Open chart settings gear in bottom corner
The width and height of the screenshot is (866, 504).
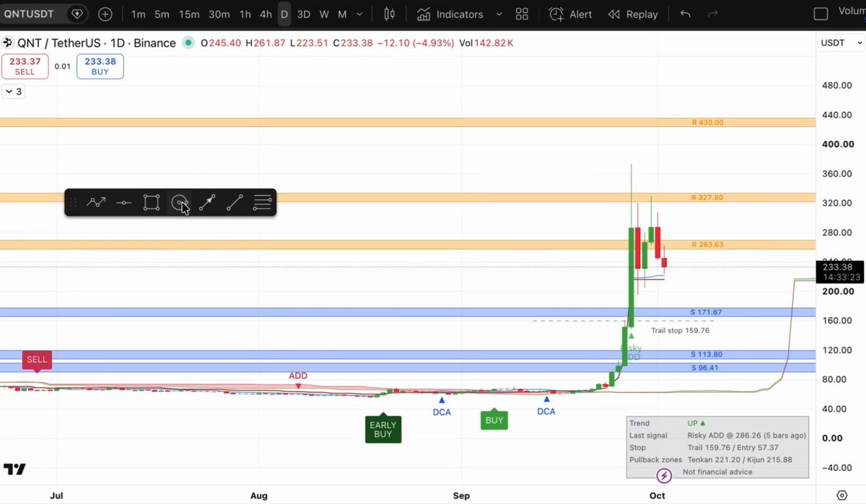[841, 495]
